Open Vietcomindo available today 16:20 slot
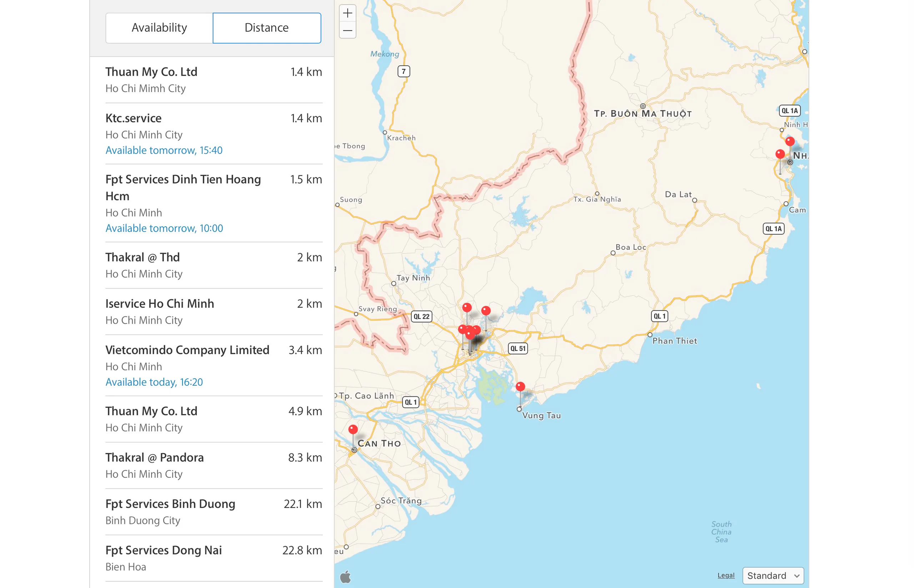Screen dimensions: 914x588 [154, 382]
